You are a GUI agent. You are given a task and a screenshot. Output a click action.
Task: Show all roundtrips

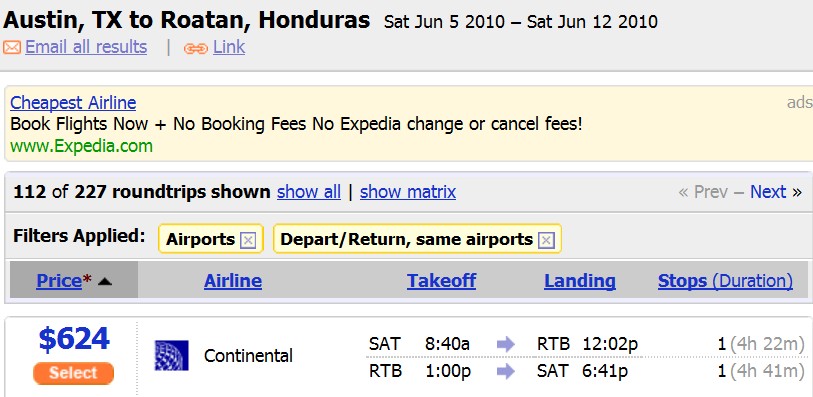(309, 192)
